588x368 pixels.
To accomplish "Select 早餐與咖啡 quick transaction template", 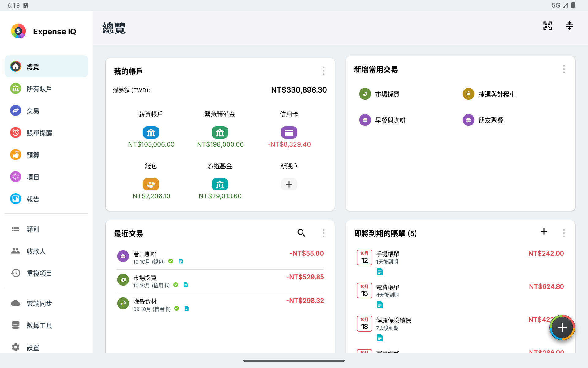I will (383, 120).
